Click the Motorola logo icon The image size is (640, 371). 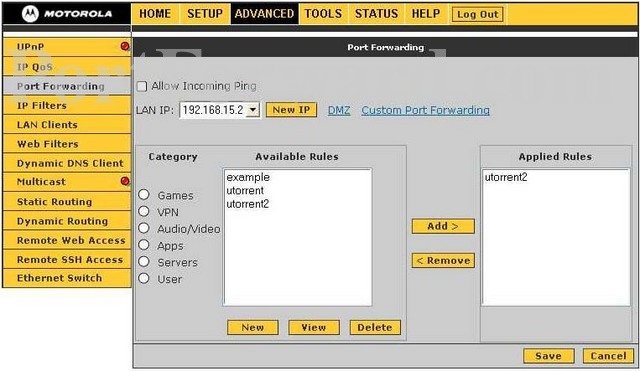click(x=31, y=13)
